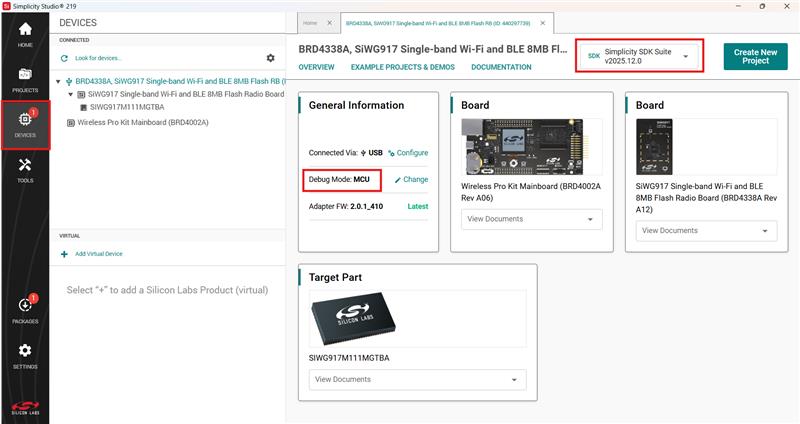Image resolution: width=800 pixels, height=424 pixels.
Task: Open the Packages sidebar section
Action: click(25, 310)
